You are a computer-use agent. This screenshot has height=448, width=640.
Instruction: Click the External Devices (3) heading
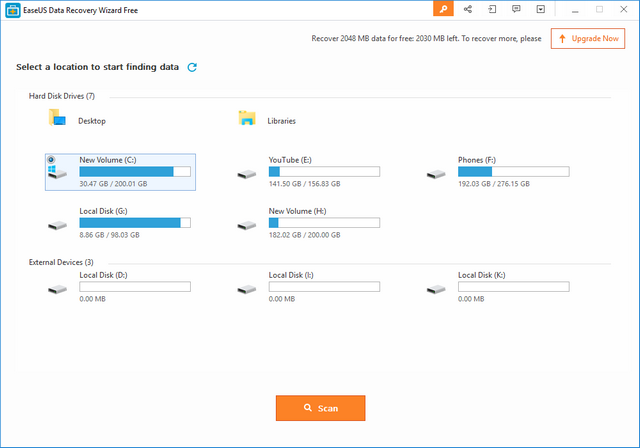61,262
